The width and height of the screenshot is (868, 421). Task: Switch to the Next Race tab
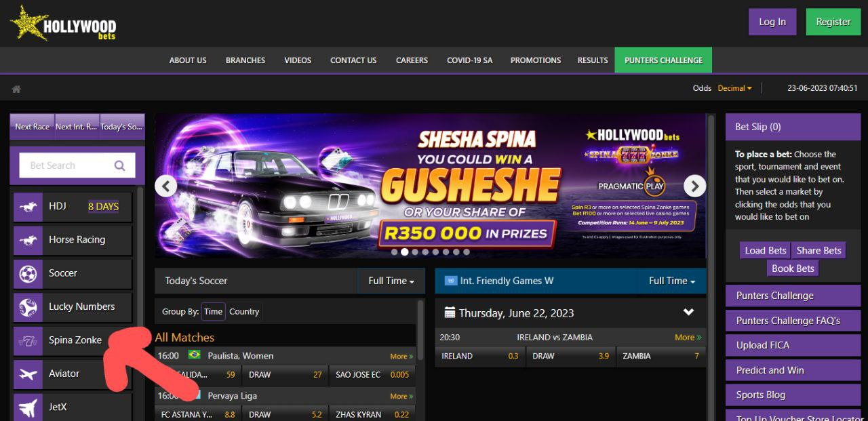coord(32,127)
